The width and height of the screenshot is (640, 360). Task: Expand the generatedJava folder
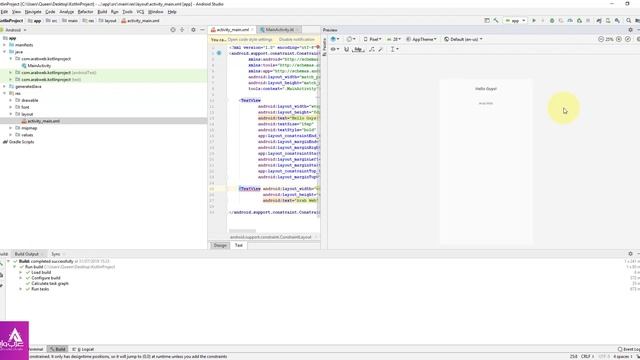click(4, 87)
